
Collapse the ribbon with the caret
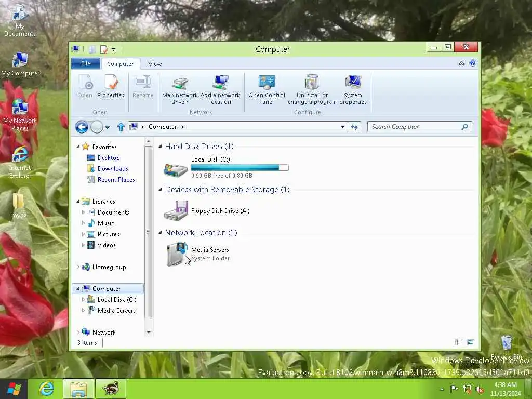click(461, 63)
